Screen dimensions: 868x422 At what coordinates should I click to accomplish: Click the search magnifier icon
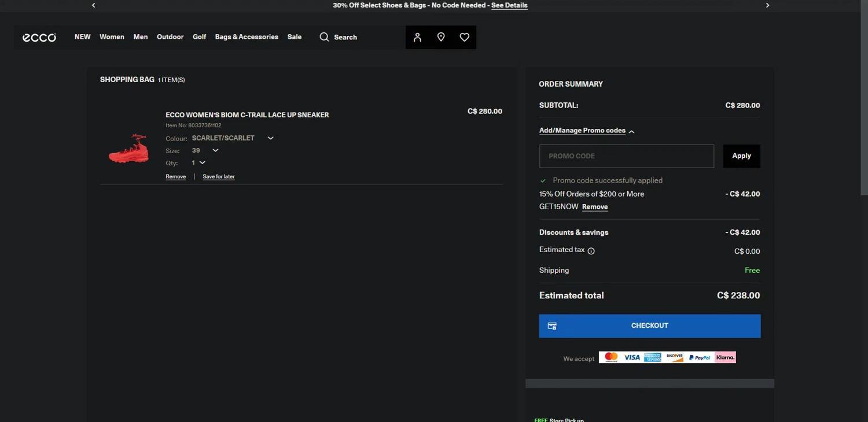pos(324,37)
